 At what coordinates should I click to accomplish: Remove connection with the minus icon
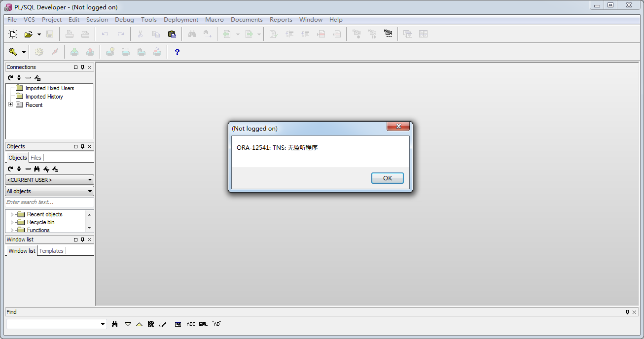click(x=28, y=78)
